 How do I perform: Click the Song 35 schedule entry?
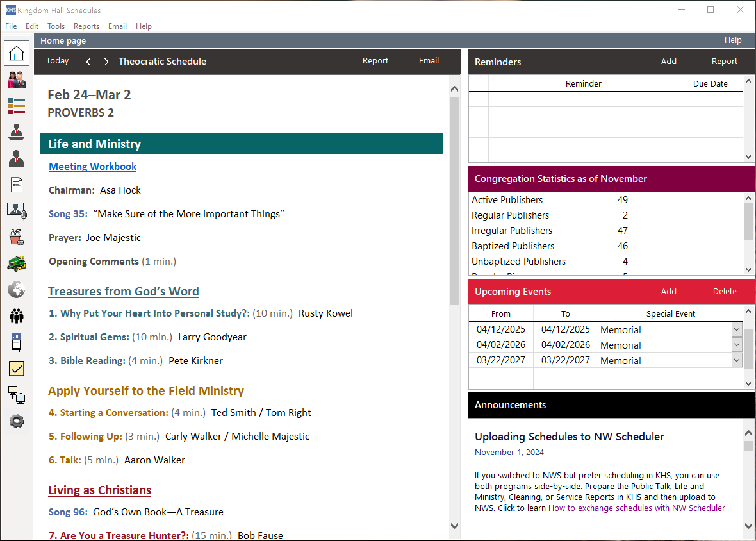point(167,214)
